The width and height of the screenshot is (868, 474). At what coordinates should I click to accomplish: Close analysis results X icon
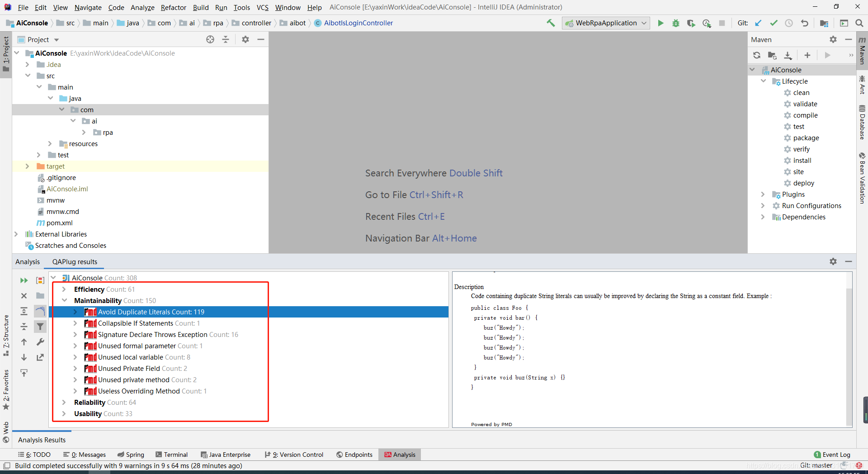click(x=24, y=296)
